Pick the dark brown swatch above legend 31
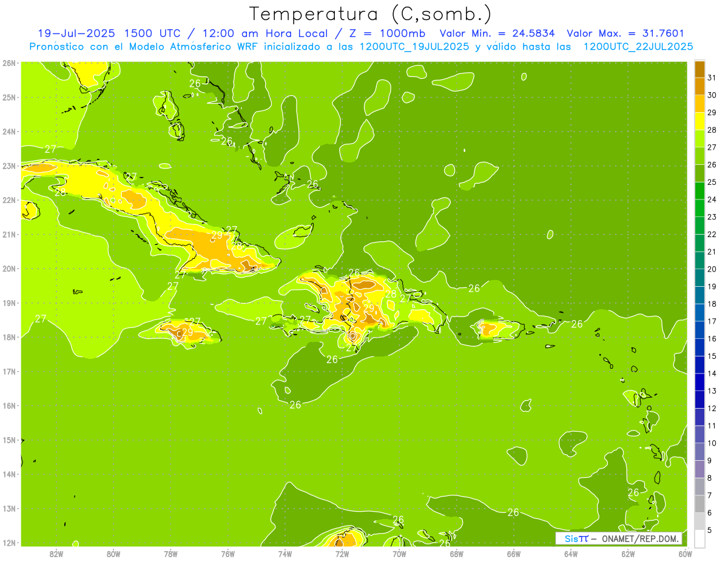728x562 pixels. [x=699, y=69]
